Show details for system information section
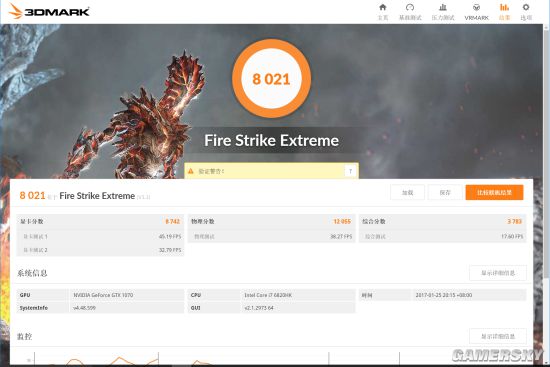 pos(498,273)
